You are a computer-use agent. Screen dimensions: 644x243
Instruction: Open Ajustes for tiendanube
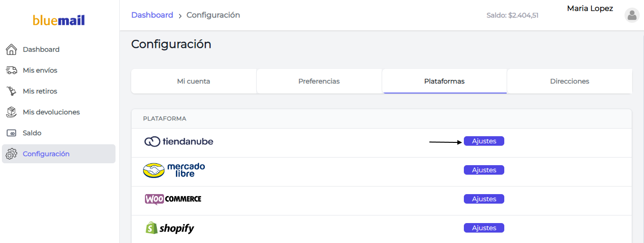coord(484,141)
